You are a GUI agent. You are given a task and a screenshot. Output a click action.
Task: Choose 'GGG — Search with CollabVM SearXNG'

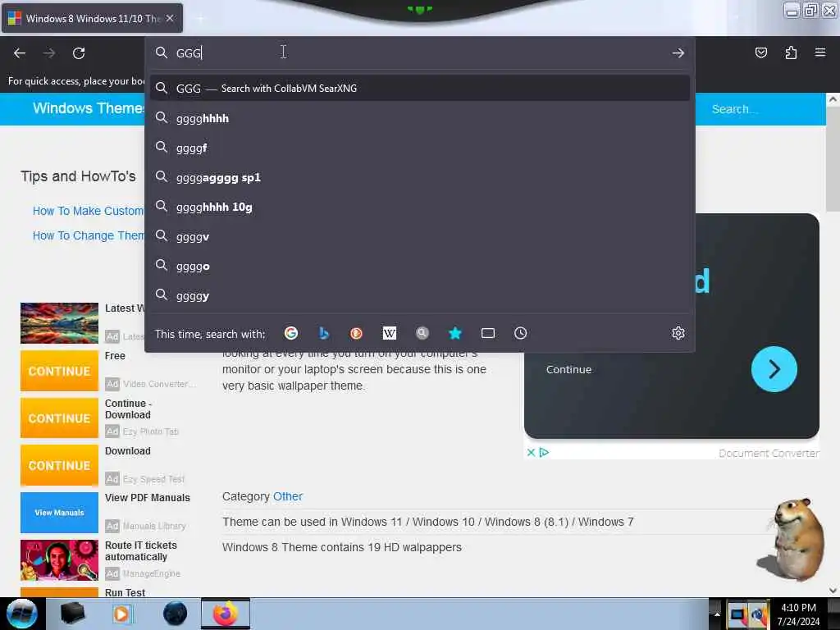[x=420, y=89]
